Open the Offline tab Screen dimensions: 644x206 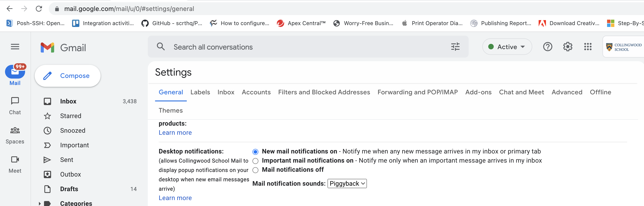click(x=600, y=92)
